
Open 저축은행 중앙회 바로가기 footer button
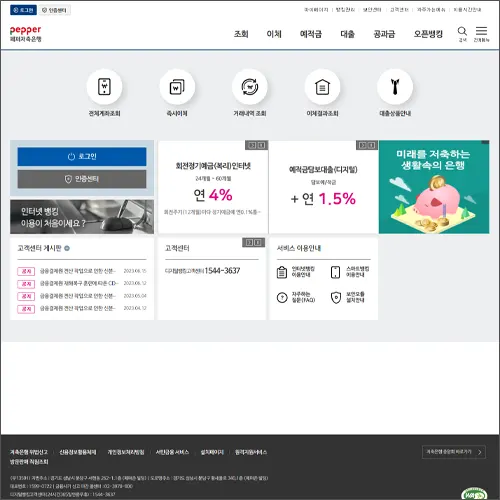tap(454, 452)
